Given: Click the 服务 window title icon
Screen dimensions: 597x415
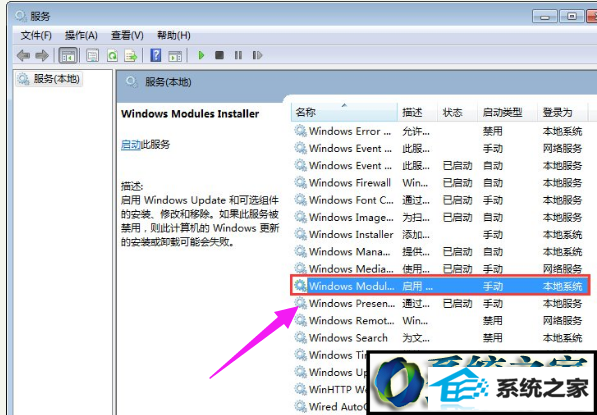Looking at the screenshot, I should pyautogui.click(x=20, y=16).
